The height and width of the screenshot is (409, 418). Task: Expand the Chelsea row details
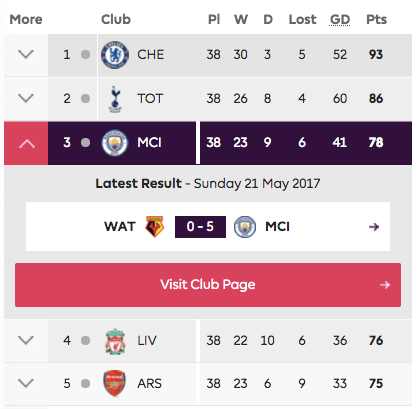tap(26, 54)
